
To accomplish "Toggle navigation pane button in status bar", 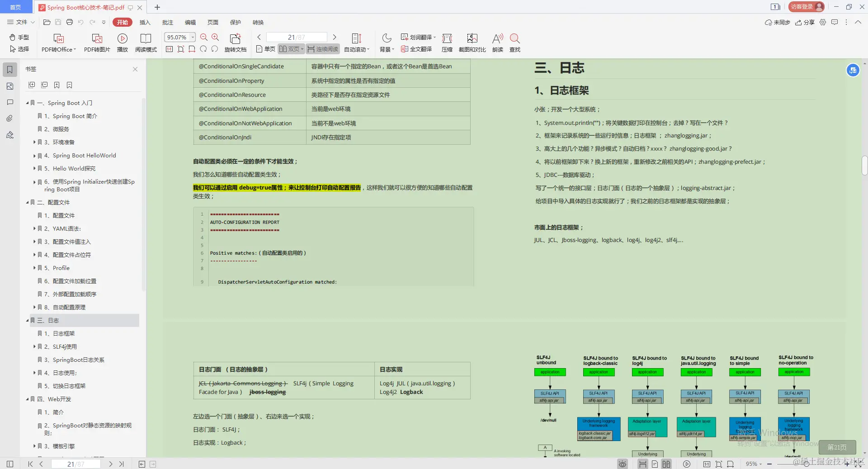I will [10, 464].
